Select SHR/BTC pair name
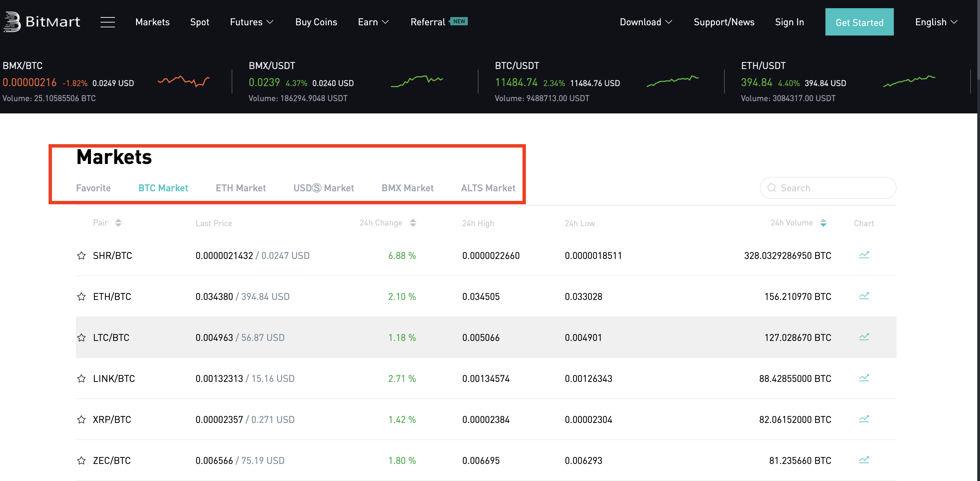Image resolution: width=980 pixels, height=481 pixels. (112, 256)
